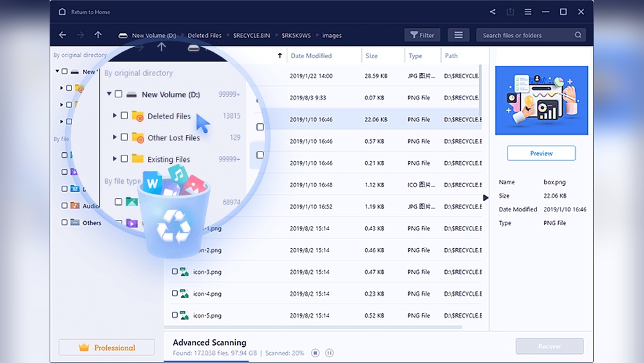This screenshot has height=363, width=644.
Task: Click the image icon of icon-3.png
Action: (x=184, y=271)
